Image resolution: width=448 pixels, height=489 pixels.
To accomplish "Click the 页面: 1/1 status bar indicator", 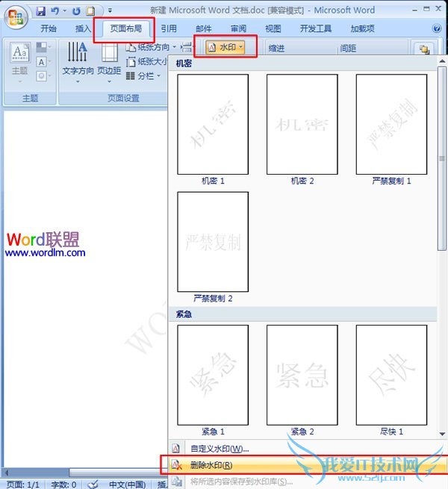I will 23,485.
